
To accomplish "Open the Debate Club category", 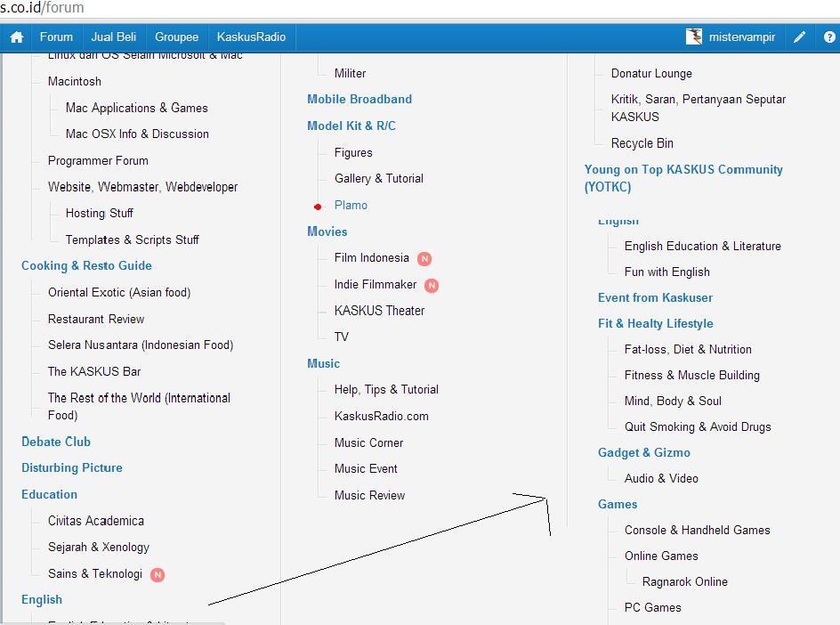I will (56, 442).
